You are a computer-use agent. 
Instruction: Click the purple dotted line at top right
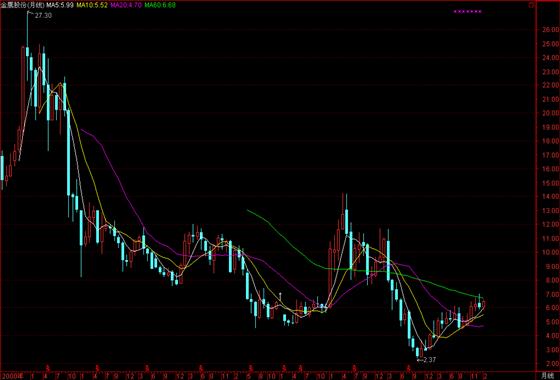468,11
